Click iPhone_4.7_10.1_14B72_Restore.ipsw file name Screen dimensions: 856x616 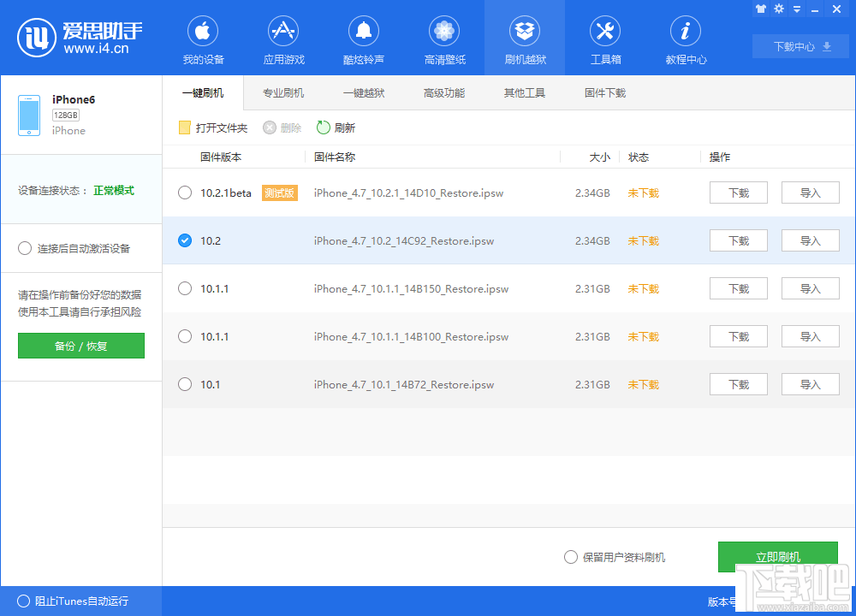404,385
